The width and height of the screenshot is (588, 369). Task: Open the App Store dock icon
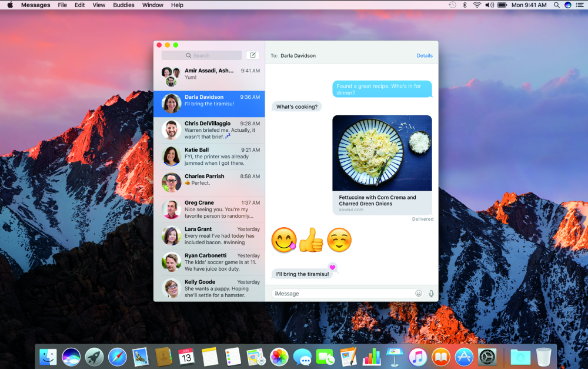point(464,357)
